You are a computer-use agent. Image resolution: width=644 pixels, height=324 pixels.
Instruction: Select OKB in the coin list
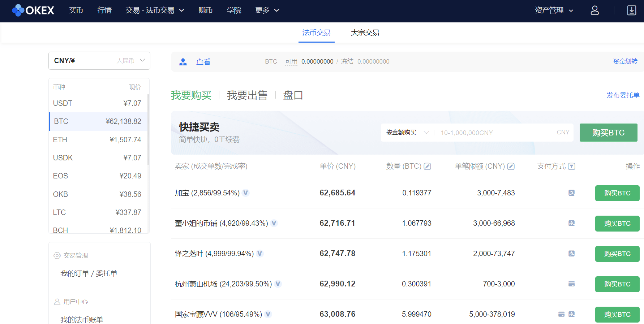98,194
